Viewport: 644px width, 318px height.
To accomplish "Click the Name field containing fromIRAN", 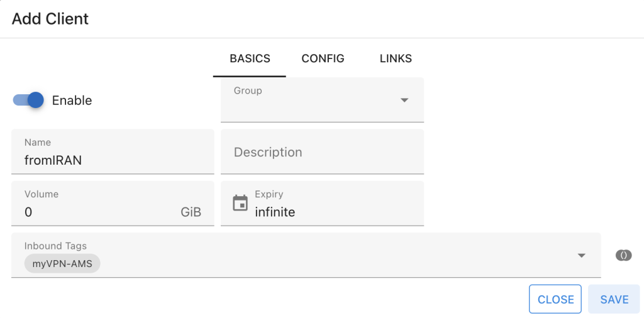I will click(113, 160).
